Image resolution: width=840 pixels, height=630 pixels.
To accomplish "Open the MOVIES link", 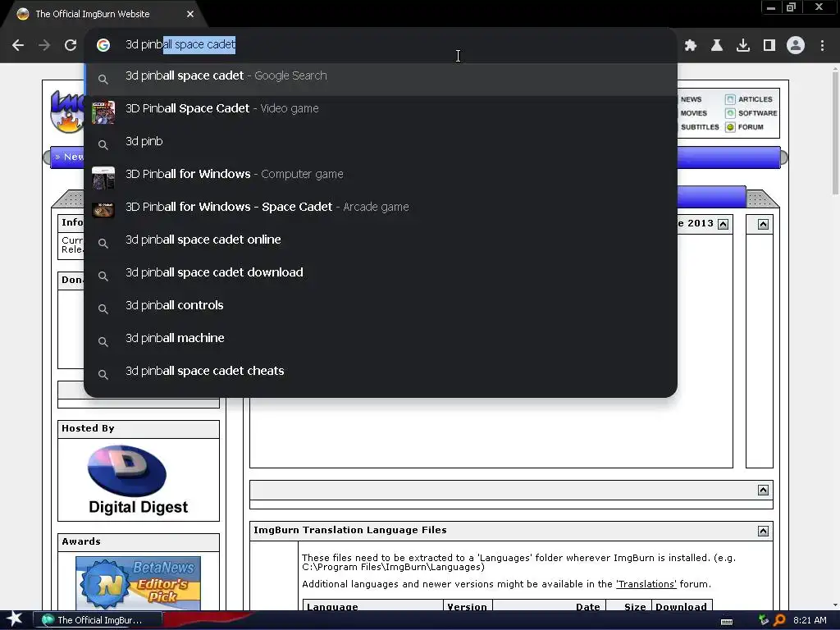I will 694,113.
